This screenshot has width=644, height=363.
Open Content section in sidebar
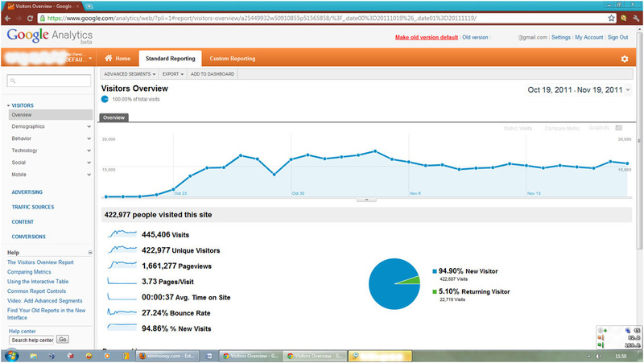(23, 221)
